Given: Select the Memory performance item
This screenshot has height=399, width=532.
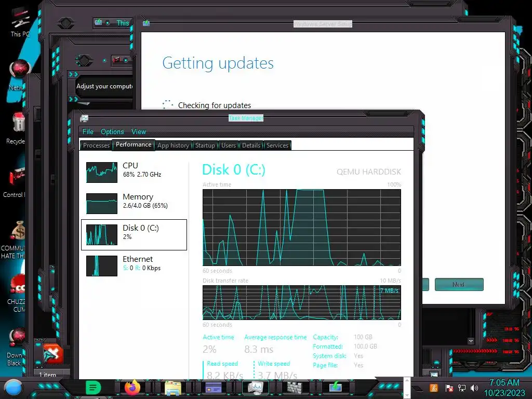Looking at the screenshot, I should [134, 203].
